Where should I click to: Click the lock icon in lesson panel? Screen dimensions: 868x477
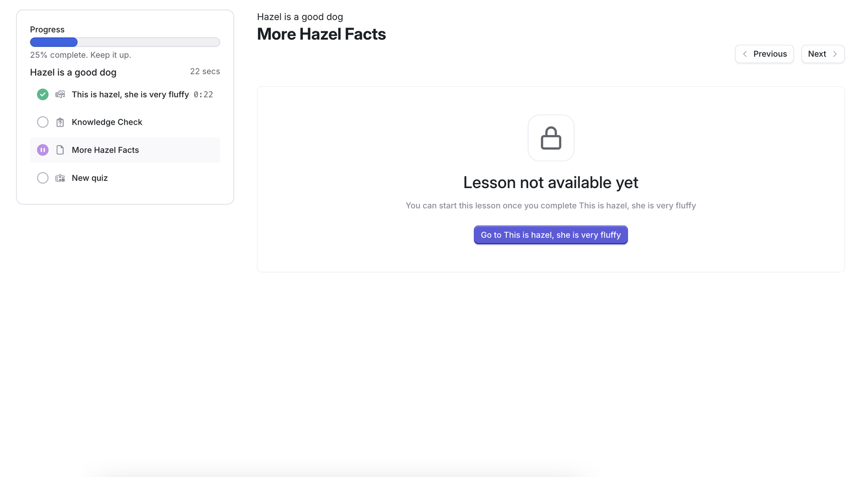551,138
